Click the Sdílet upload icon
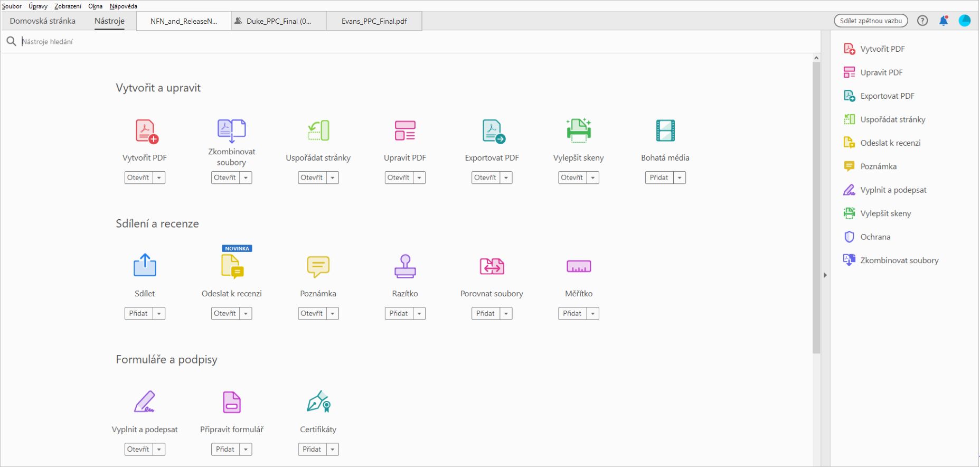 [x=145, y=265]
